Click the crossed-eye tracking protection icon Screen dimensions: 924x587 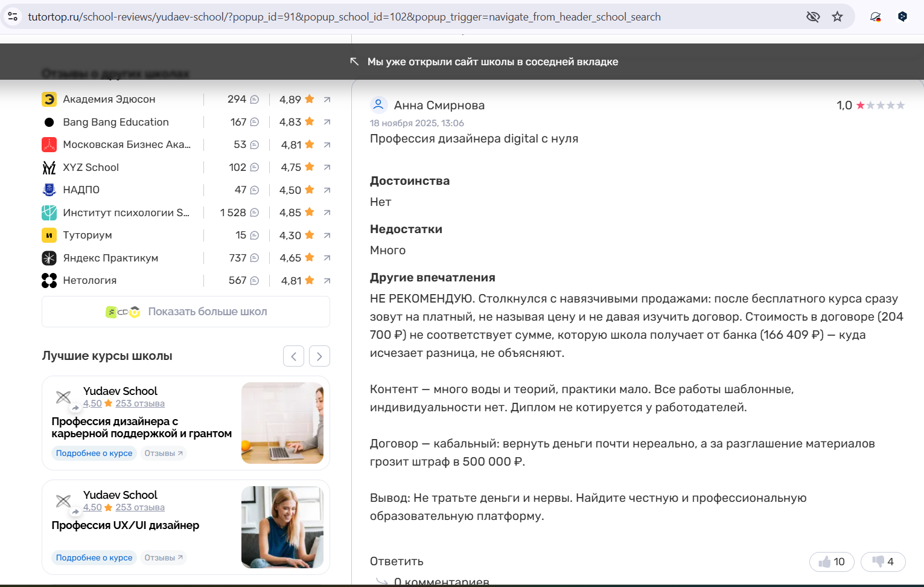tap(813, 17)
